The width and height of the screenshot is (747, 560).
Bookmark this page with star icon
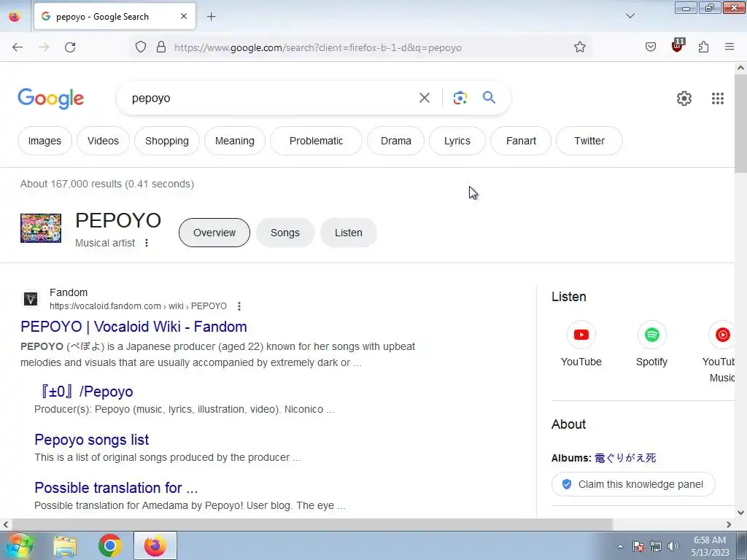point(580,47)
